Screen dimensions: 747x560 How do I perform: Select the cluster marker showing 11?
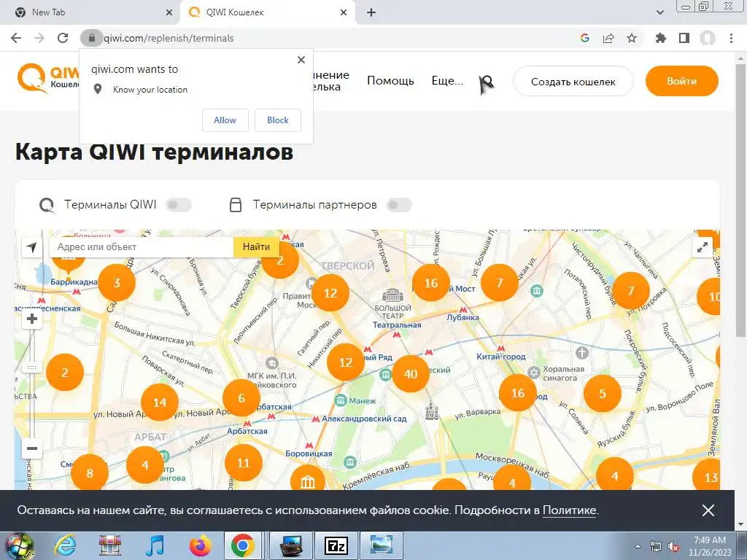click(243, 463)
